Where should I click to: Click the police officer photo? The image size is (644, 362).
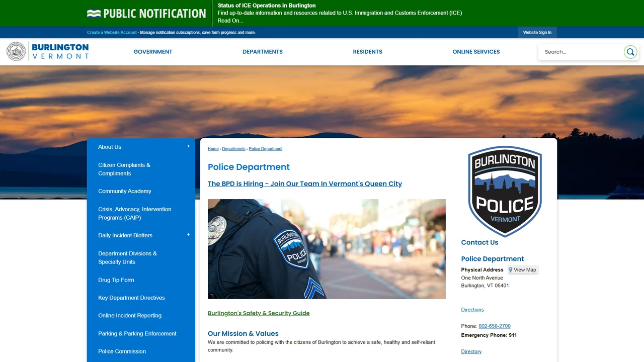327,249
